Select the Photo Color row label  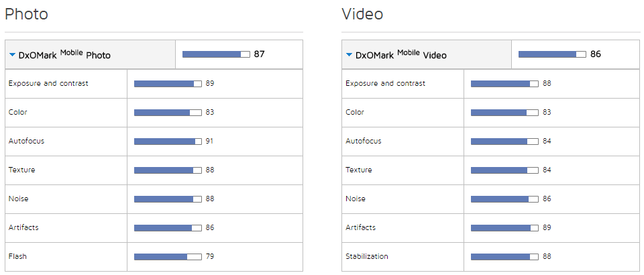18,113
